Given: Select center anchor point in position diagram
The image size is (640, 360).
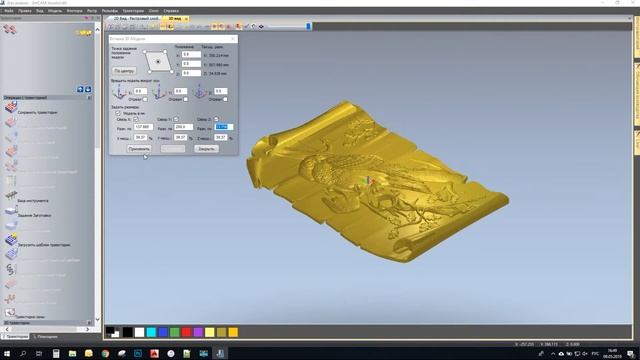Looking at the screenshot, I should coord(158,62).
